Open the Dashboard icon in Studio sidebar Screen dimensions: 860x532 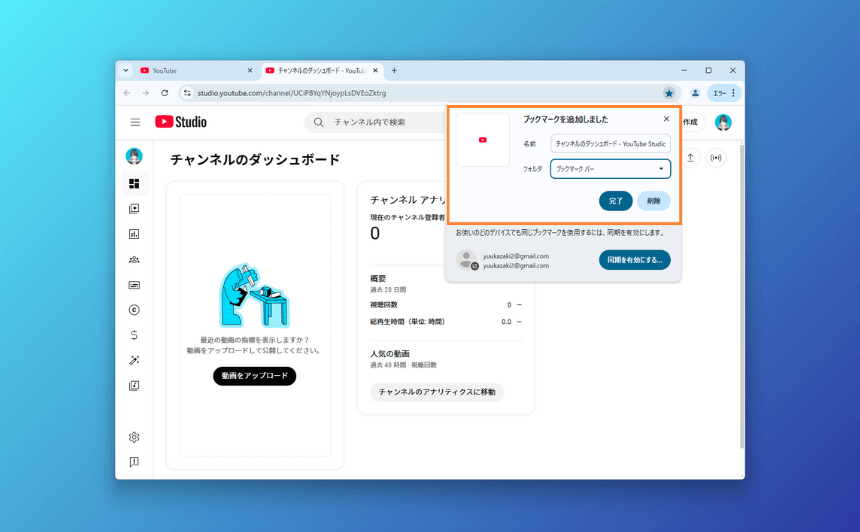pyautogui.click(x=134, y=183)
